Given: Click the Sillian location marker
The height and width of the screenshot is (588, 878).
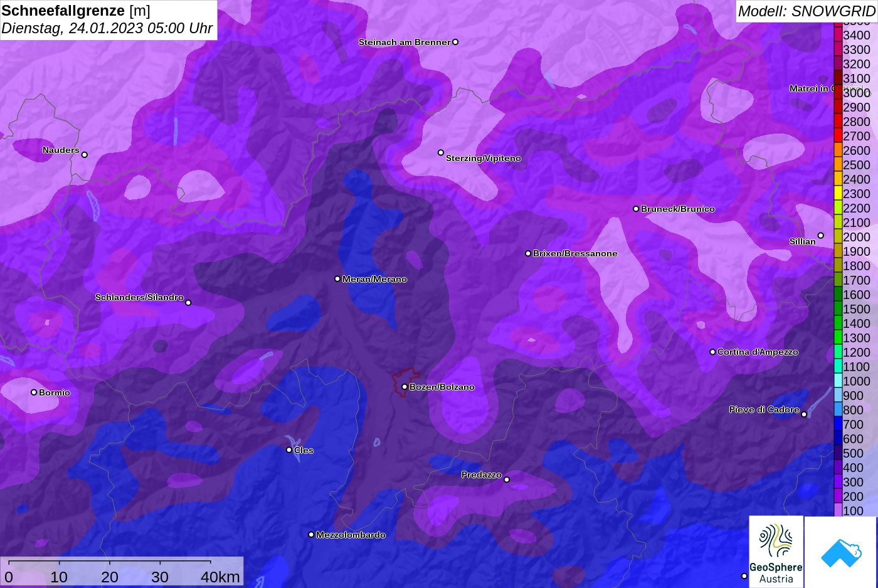Looking at the screenshot, I should [820, 236].
